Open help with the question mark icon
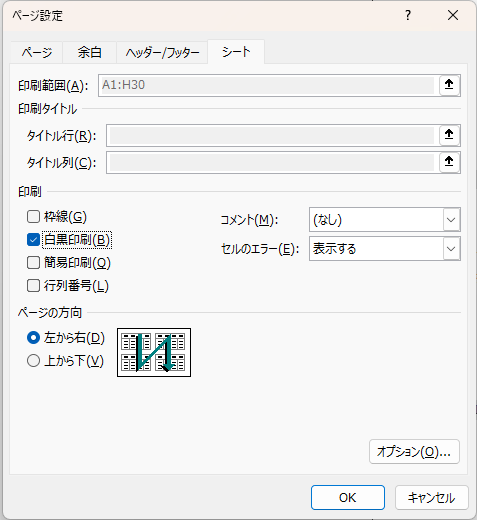Screen dimensions: 477x520 click(408, 15)
